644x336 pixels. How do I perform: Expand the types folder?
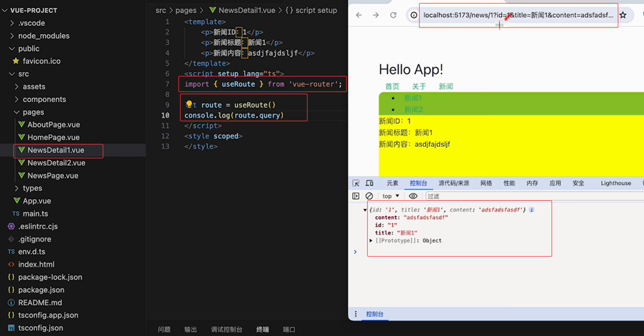point(32,188)
